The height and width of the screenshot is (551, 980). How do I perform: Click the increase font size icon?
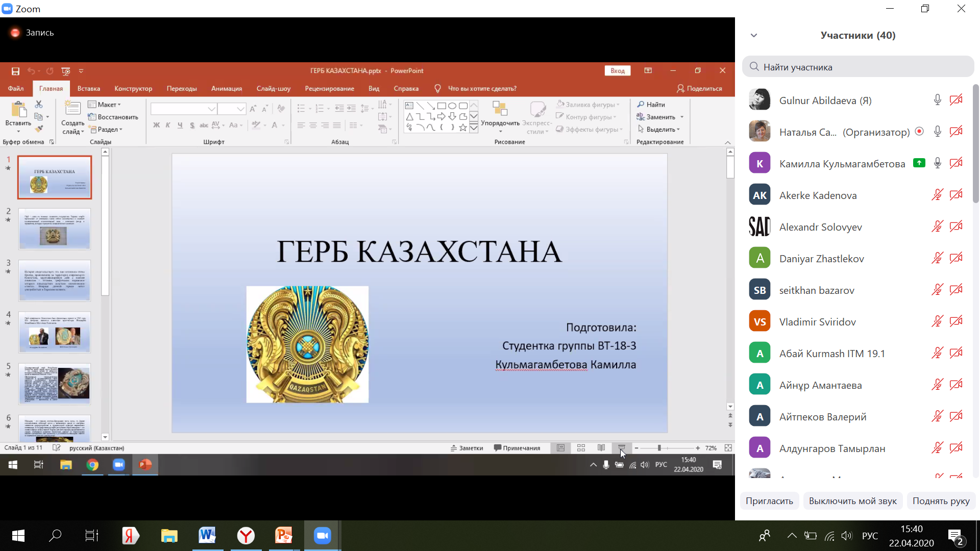tap(253, 109)
